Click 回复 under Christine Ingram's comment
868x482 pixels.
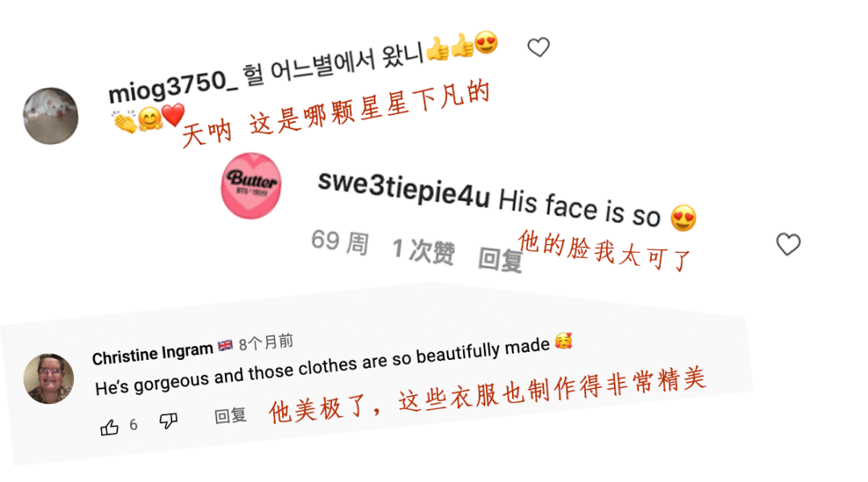click(x=231, y=415)
